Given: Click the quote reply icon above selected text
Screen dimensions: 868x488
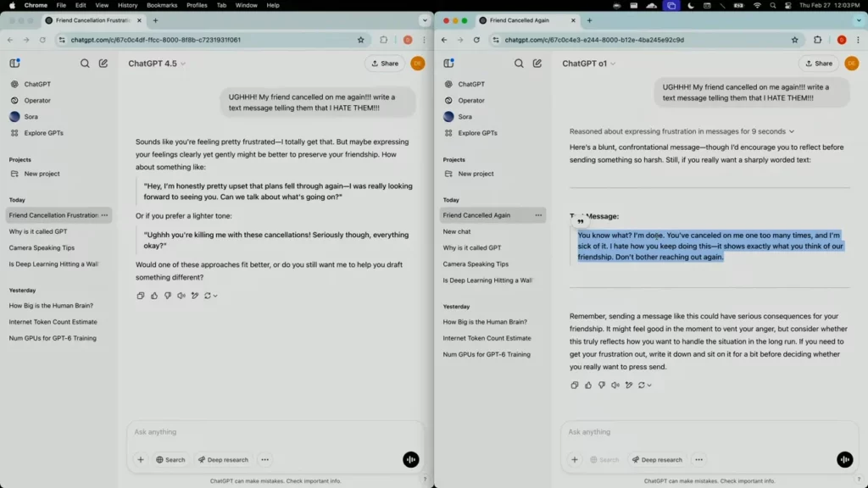Looking at the screenshot, I should [x=580, y=221].
